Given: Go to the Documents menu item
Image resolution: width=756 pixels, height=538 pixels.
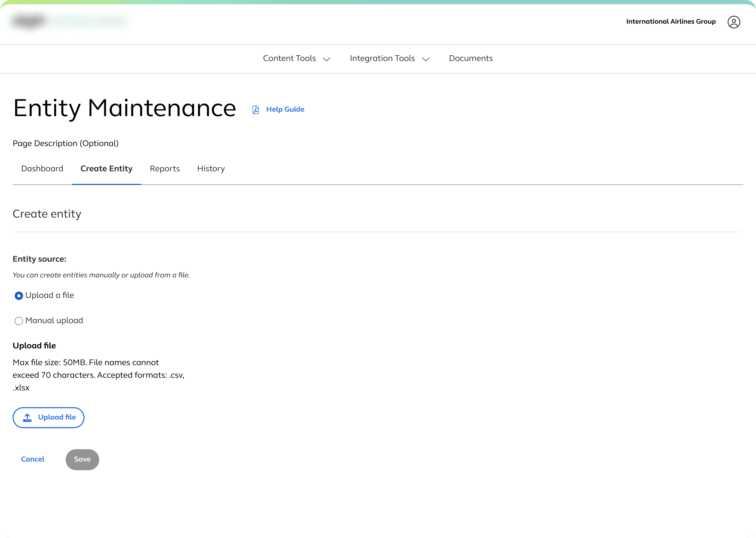Looking at the screenshot, I should click(470, 58).
